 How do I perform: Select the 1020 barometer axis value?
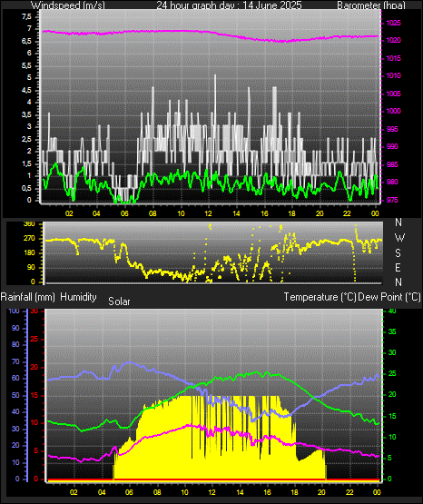pyautogui.click(x=393, y=41)
